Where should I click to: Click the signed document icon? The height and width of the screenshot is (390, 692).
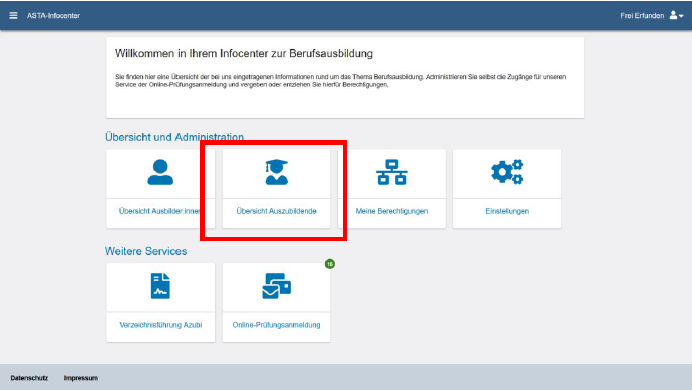click(x=160, y=286)
